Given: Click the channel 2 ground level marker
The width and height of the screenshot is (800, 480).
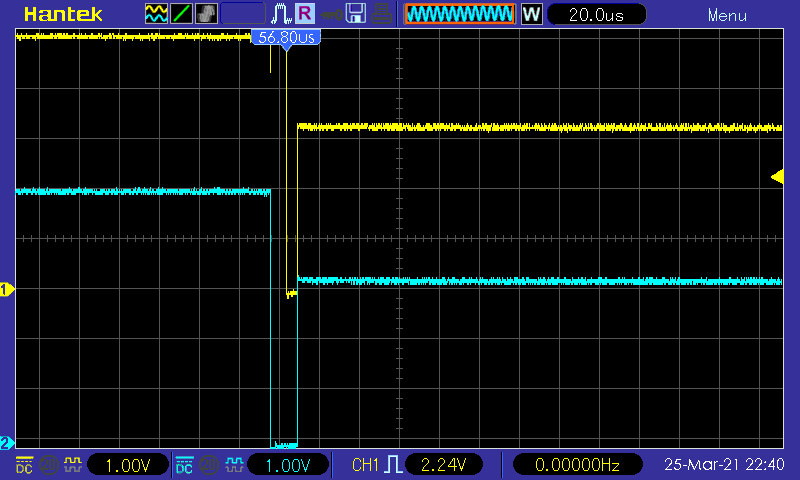Looking at the screenshot, I should (x=7, y=443).
